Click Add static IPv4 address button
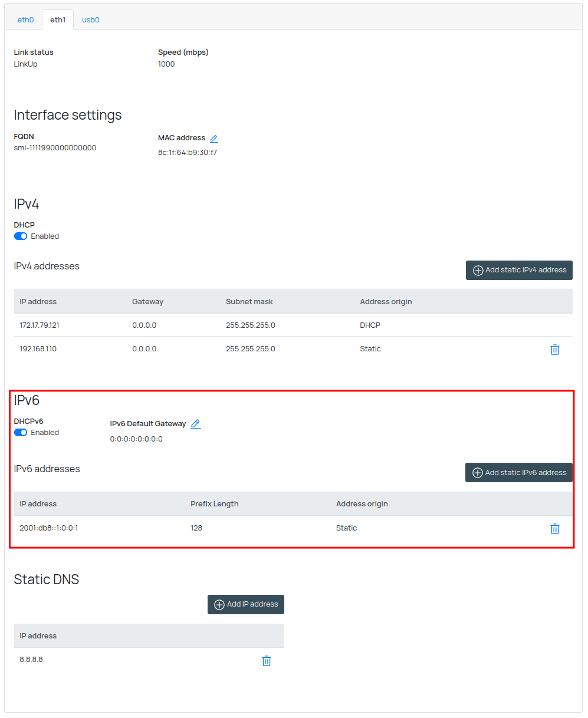The image size is (588, 718). coord(519,270)
